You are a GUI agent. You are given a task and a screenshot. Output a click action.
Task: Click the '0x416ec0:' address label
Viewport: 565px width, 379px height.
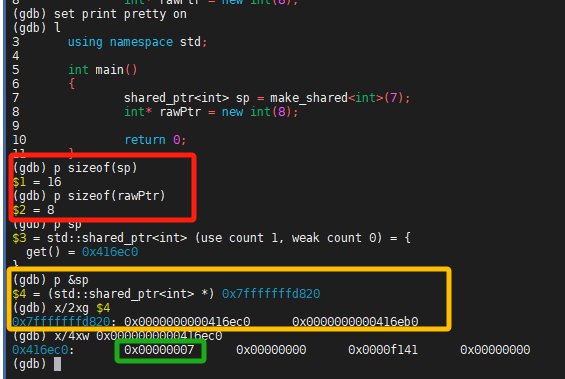pos(43,350)
